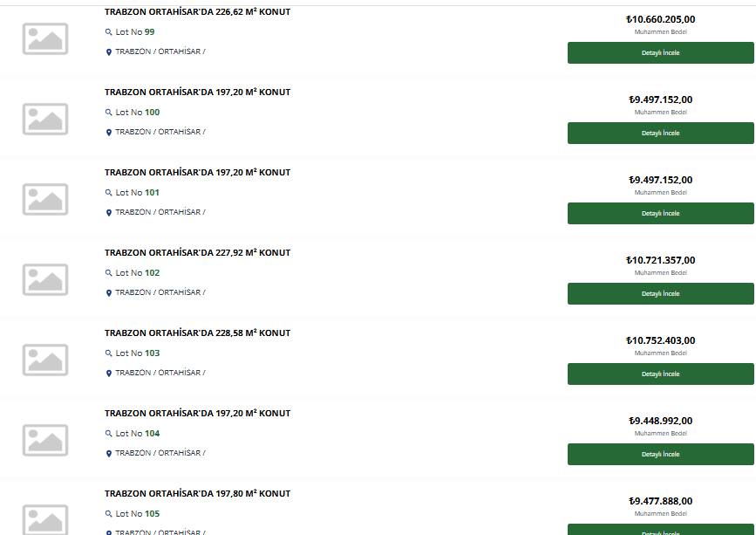Open Detaylı İncele for the ₺10.660.205,00 listing
Image resolution: width=756 pixels, height=535 pixels.
pos(661,52)
